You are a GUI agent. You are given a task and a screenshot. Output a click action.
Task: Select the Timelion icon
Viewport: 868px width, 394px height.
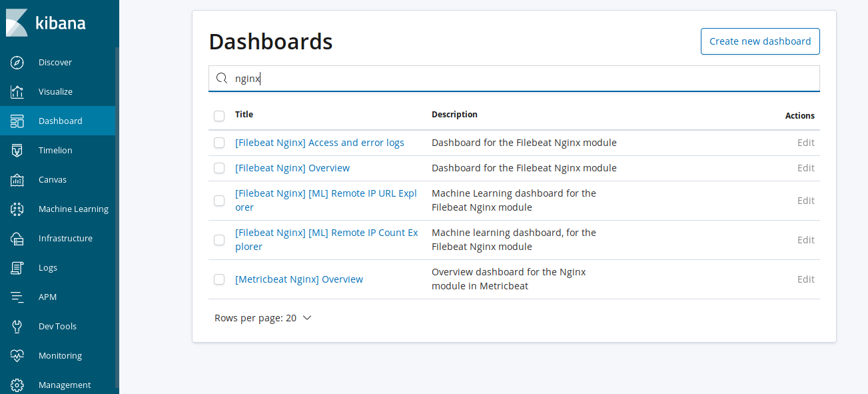pos(17,150)
